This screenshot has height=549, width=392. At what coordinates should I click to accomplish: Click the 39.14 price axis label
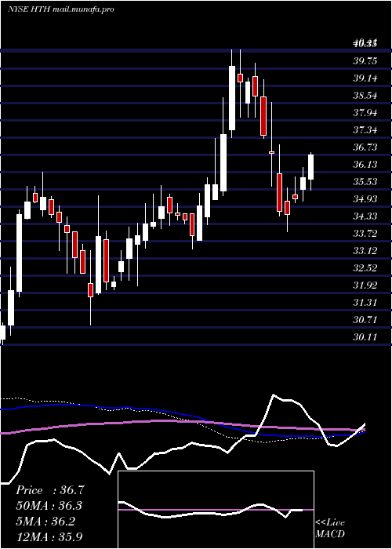[365, 78]
